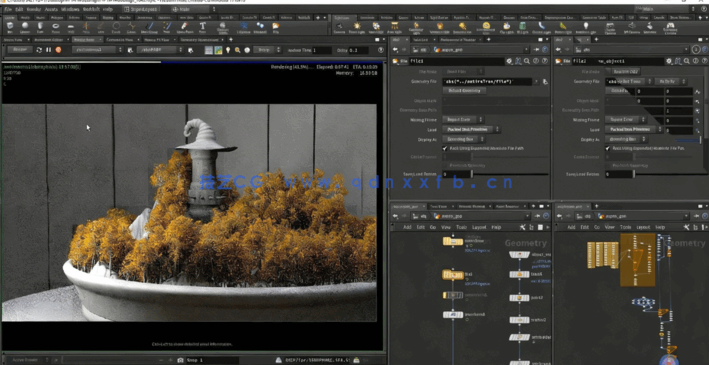Toggle the landscape image icon in render toolbar
This screenshot has height=365, width=709.
click(218, 50)
